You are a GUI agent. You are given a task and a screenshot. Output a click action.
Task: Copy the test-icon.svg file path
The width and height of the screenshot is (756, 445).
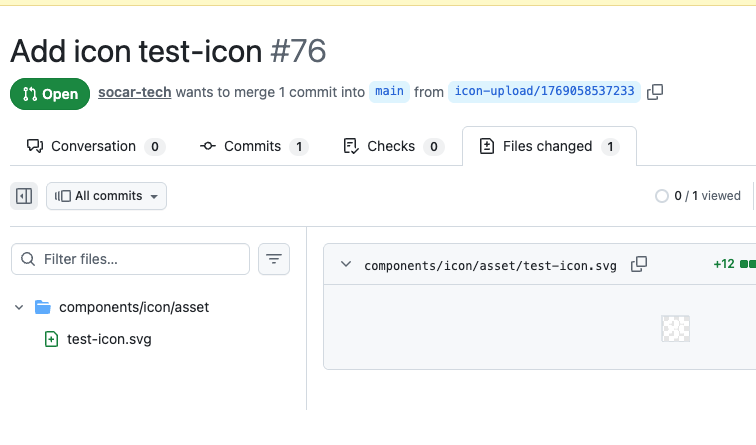(639, 265)
